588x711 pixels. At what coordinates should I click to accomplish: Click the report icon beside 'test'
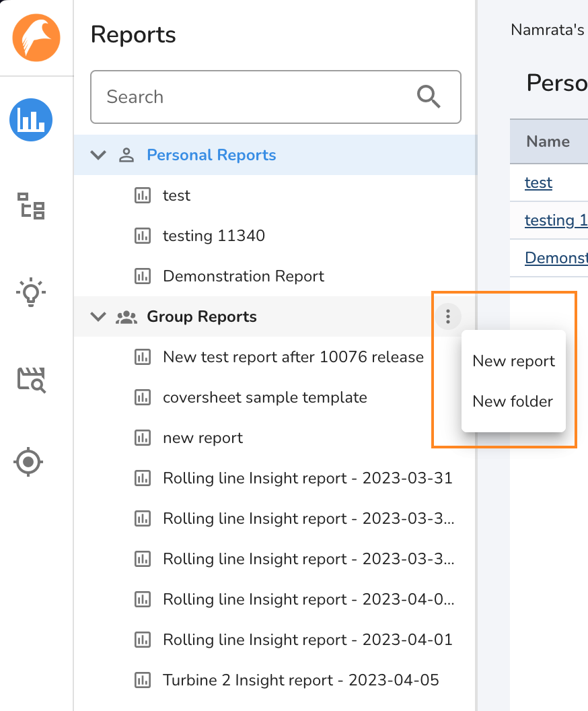(x=143, y=195)
